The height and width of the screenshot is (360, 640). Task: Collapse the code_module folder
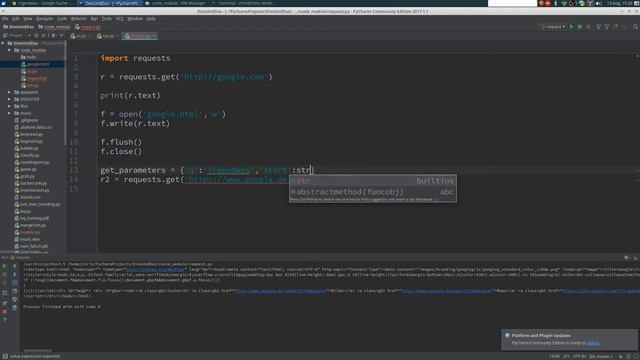click(x=9, y=50)
